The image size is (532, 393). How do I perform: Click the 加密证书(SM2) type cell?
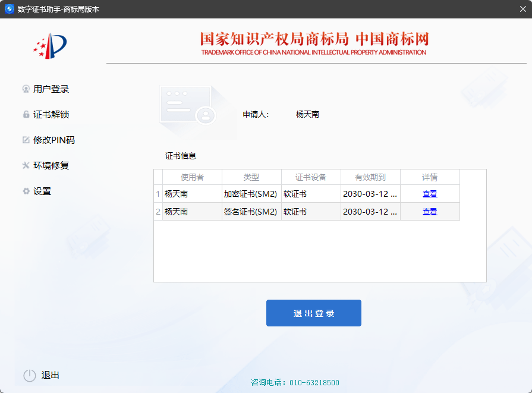251,194
